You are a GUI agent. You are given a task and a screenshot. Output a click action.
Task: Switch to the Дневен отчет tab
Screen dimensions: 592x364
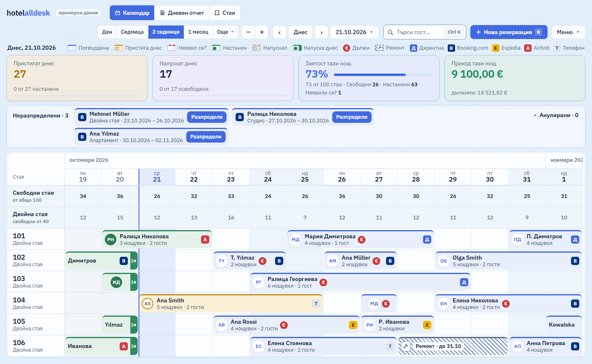182,13
